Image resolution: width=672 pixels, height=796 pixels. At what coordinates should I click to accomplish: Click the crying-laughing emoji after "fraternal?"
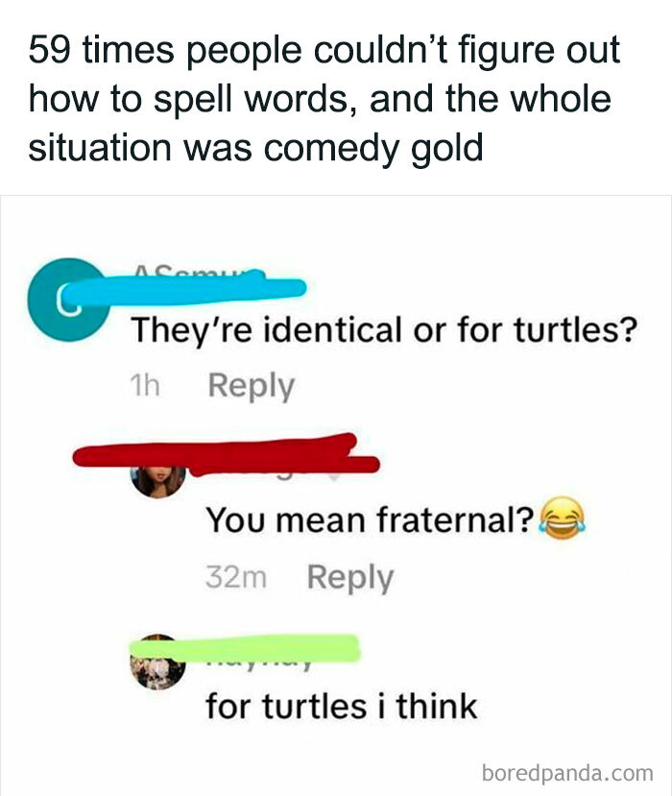click(562, 518)
